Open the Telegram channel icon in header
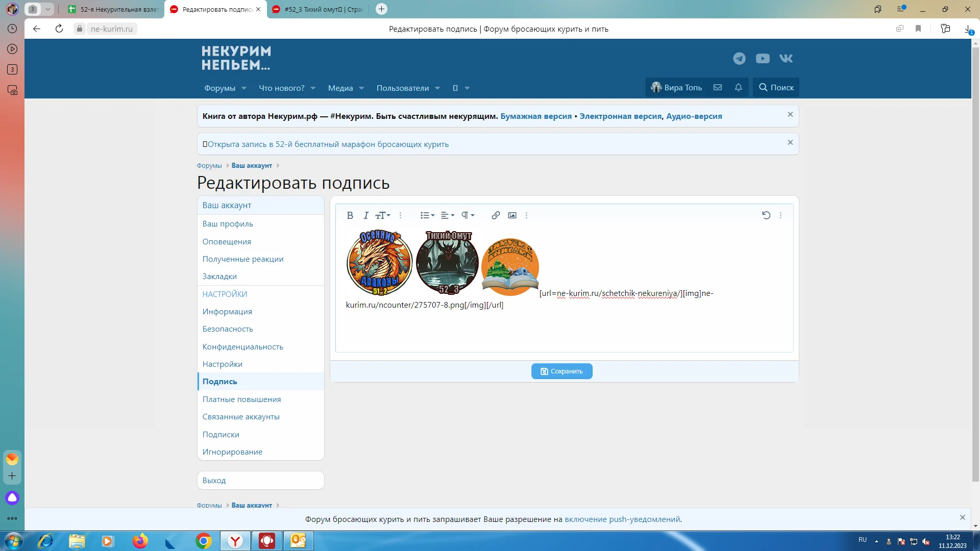 (739, 58)
